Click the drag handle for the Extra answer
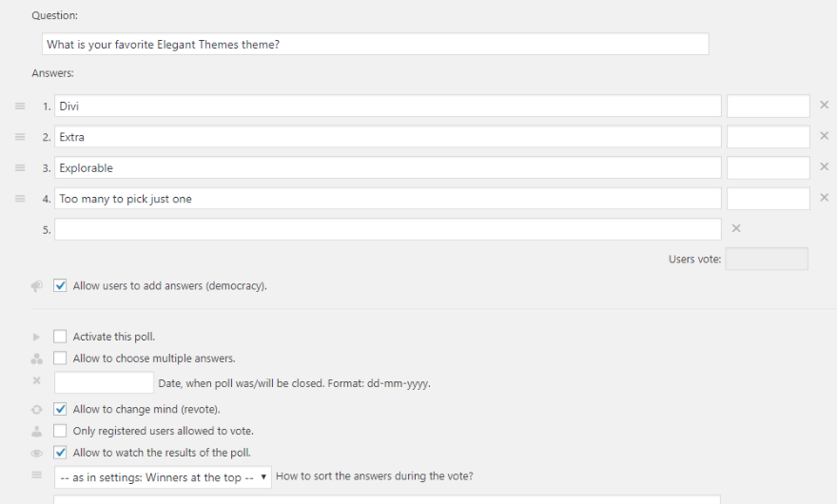This screenshot has height=504, width=837. [20, 137]
